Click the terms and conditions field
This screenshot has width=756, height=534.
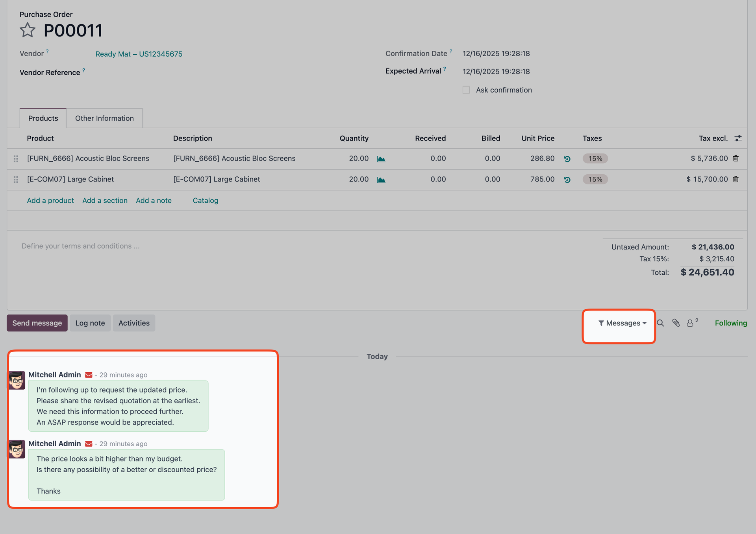pos(81,246)
